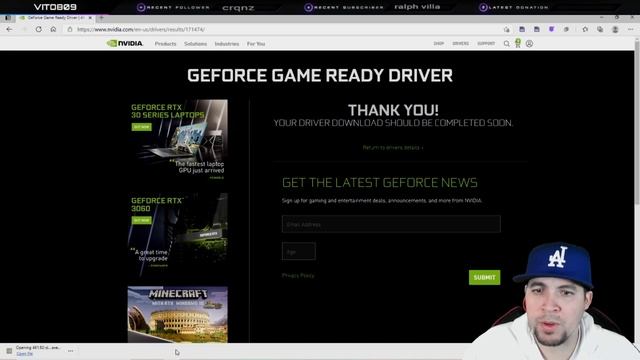Open the Minecraft banner ad

(x=178, y=314)
